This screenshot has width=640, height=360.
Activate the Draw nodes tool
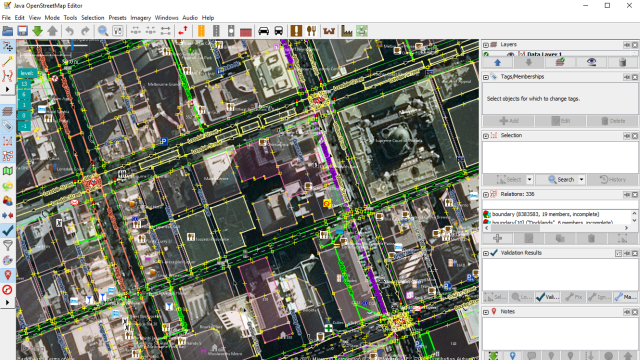point(8,61)
